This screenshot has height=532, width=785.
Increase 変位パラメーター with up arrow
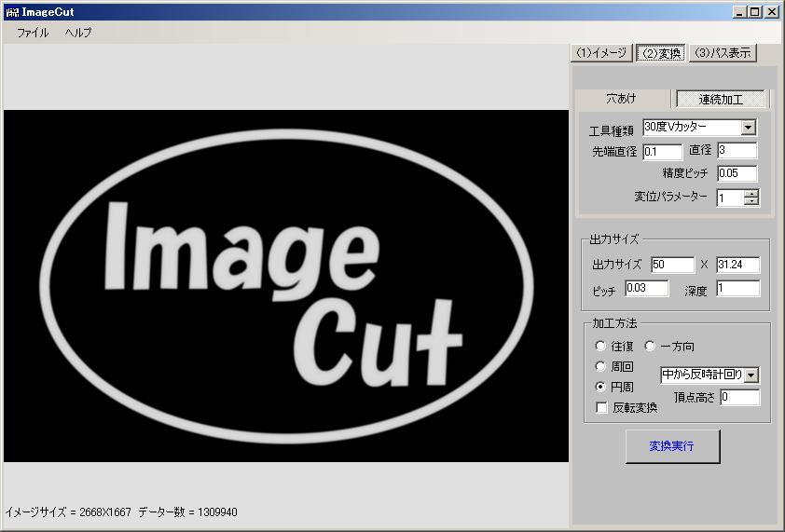751,194
